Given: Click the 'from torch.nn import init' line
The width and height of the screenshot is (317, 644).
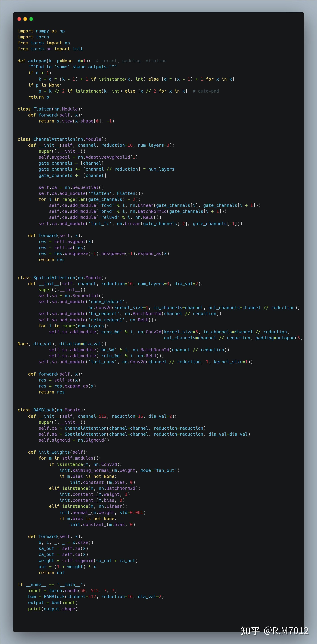Looking at the screenshot, I should 50,49.
